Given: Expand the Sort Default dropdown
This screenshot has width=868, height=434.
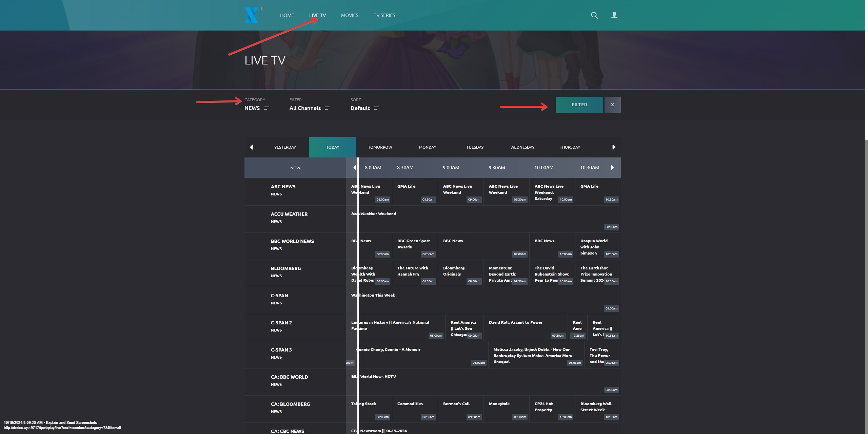Looking at the screenshot, I should [x=365, y=108].
